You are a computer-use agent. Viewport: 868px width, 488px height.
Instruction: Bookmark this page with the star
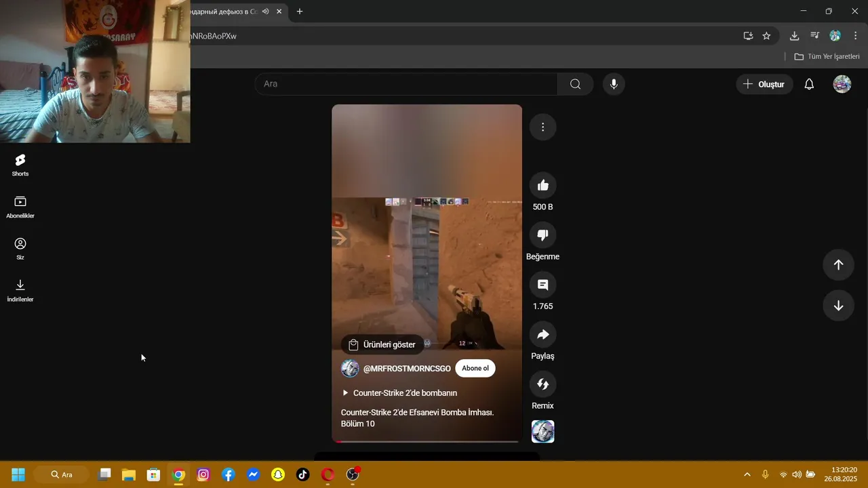click(x=766, y=36)
